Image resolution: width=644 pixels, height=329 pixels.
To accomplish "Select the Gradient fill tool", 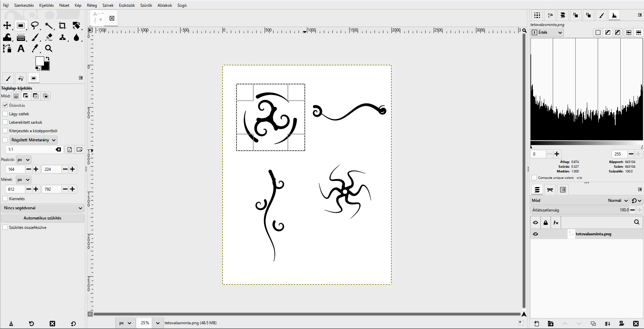I will [x=21, y=37].
